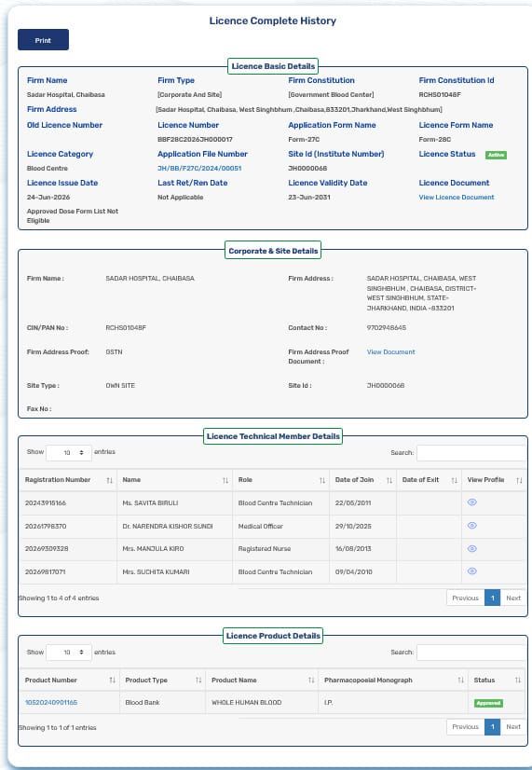
Task: Open application file JH/BB/F27C/2024/00051 link
Action: (199, 168)
